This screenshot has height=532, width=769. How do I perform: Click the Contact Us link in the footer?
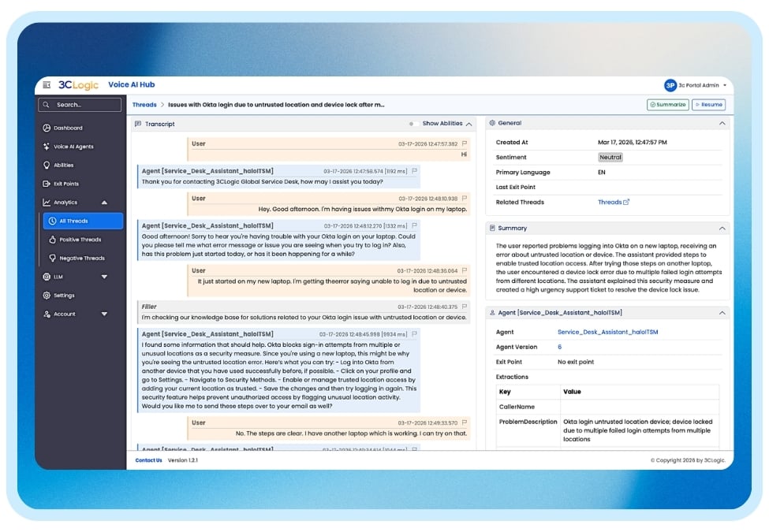pyautogui.click(x=147, y=460)
